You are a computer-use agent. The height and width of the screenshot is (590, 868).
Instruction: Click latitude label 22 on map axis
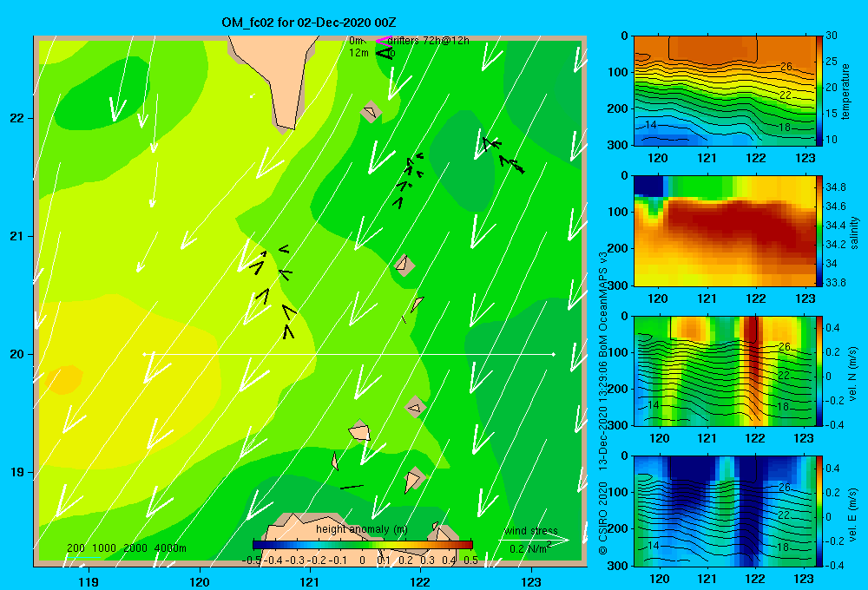(x=16, y=119)
